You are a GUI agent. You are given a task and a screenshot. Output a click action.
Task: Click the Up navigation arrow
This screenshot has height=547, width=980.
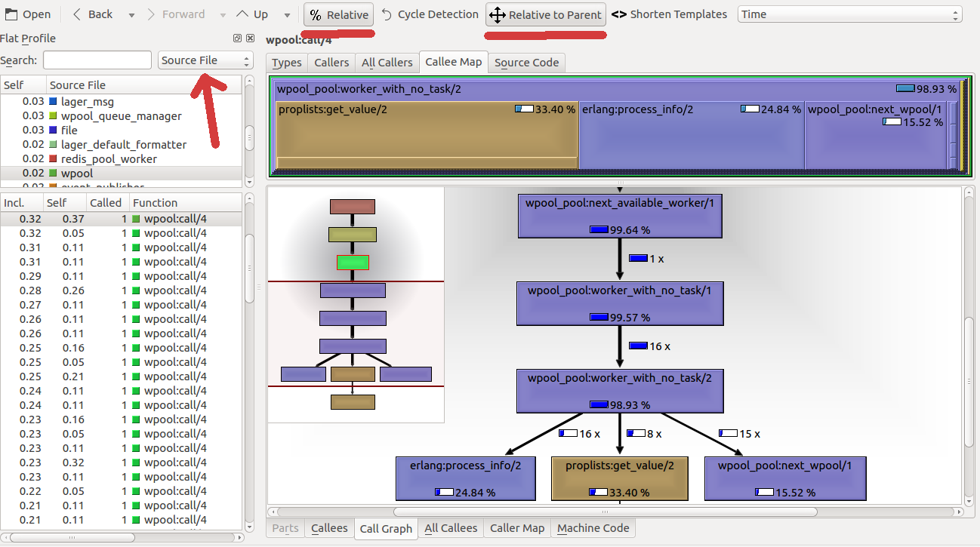242,14
